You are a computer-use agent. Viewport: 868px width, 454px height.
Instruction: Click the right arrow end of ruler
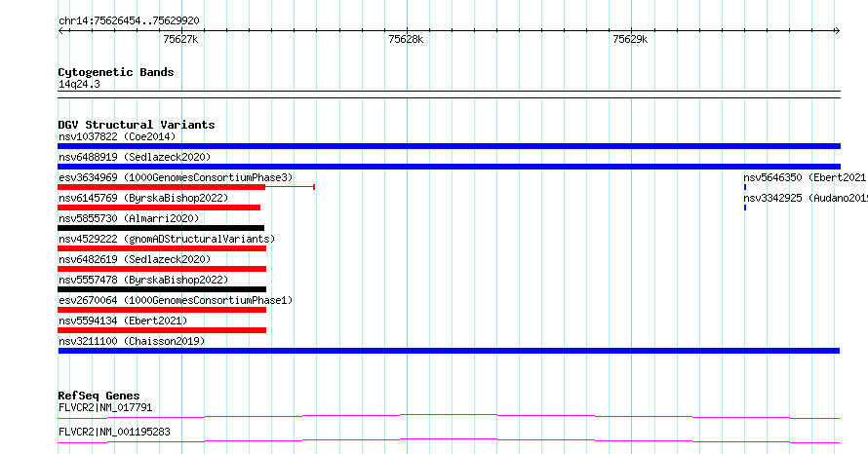(x=838, y=30)
